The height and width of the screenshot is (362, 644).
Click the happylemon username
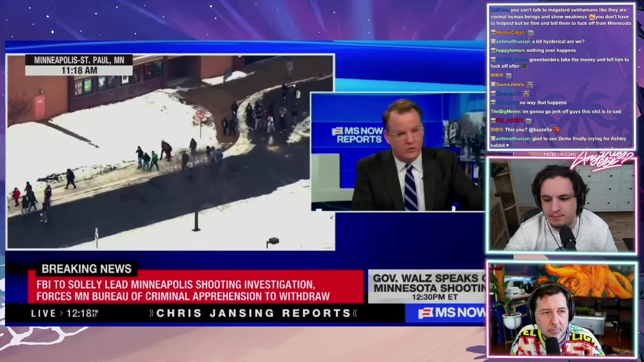pyautogui.click(x=510, y=51)
